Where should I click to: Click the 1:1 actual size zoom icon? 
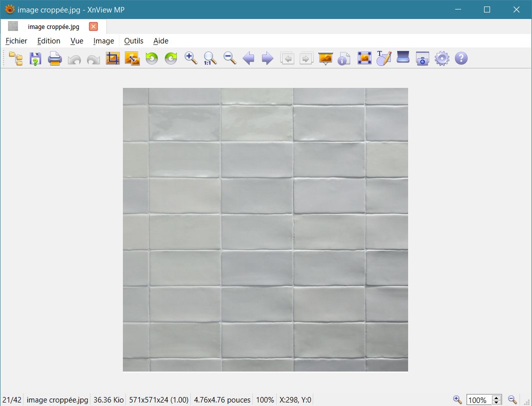pos(210,58)
